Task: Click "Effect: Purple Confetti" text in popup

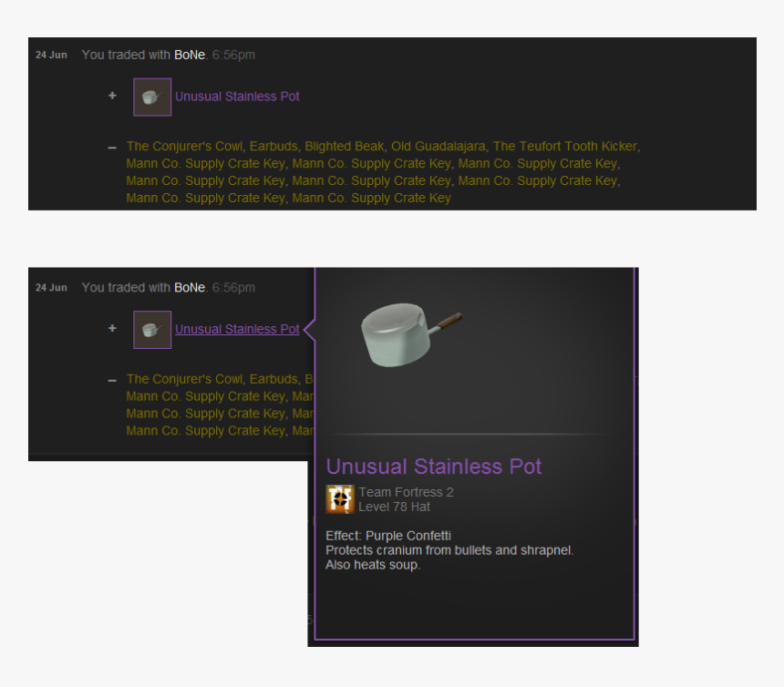Action: [388, 536]
